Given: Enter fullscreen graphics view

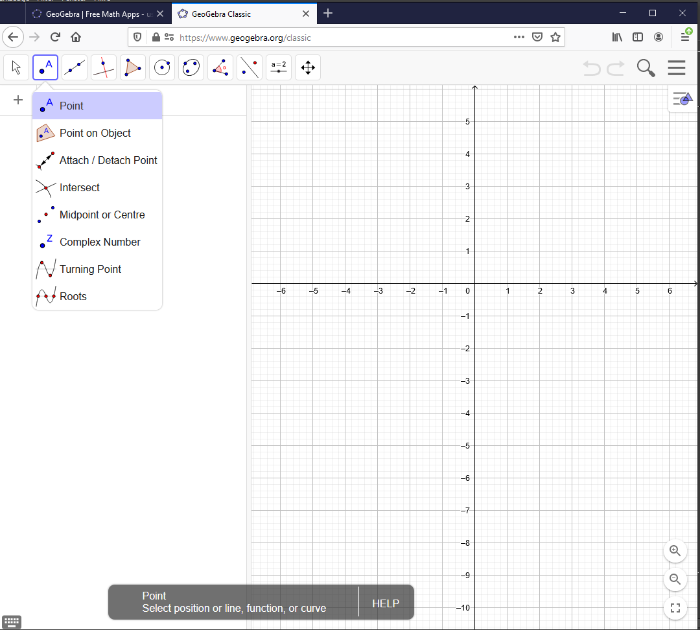Looking at the screenshot, I should 675,608.
